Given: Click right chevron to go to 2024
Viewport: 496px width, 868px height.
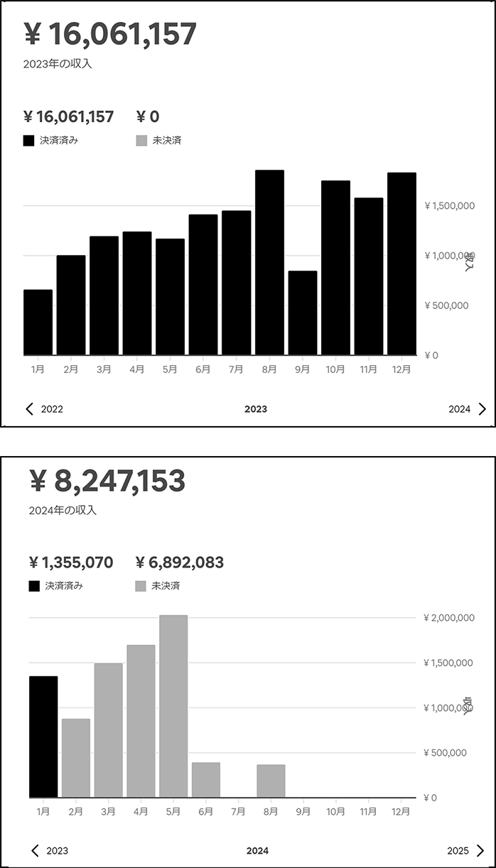Looking at the screenshot, I should (482, 408).
